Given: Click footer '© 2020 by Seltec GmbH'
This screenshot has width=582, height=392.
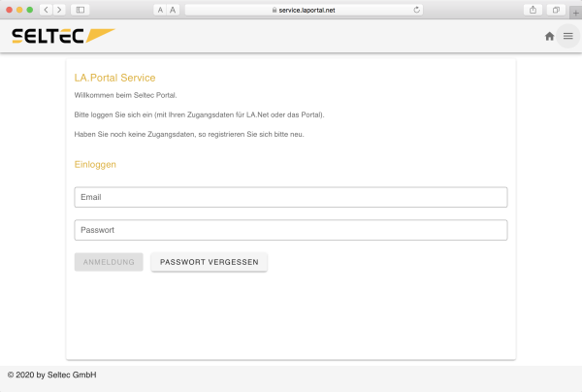Looking at the screenshot, I should 52,375.
